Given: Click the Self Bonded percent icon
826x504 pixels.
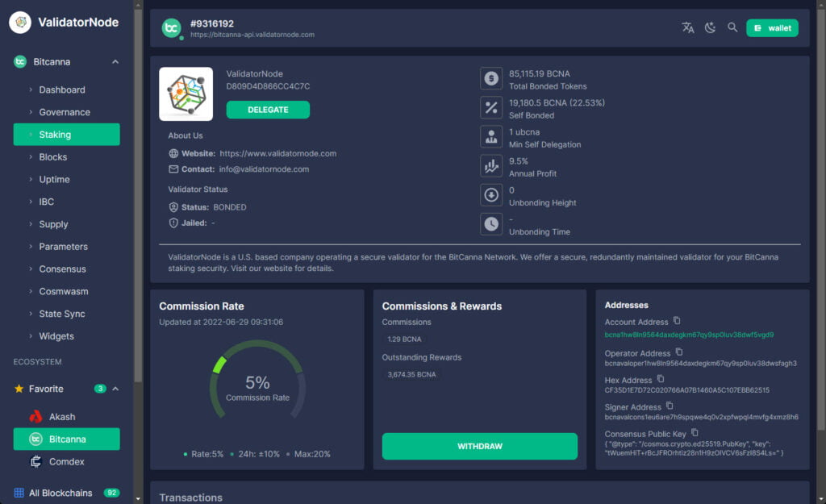Looking at the screenshot, I should (x=491, y=107).
